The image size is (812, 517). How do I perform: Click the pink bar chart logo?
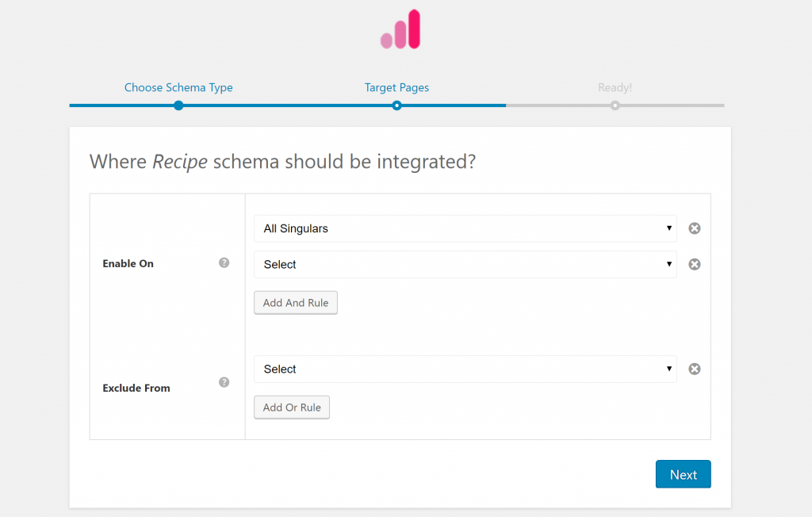coord(400,29)
